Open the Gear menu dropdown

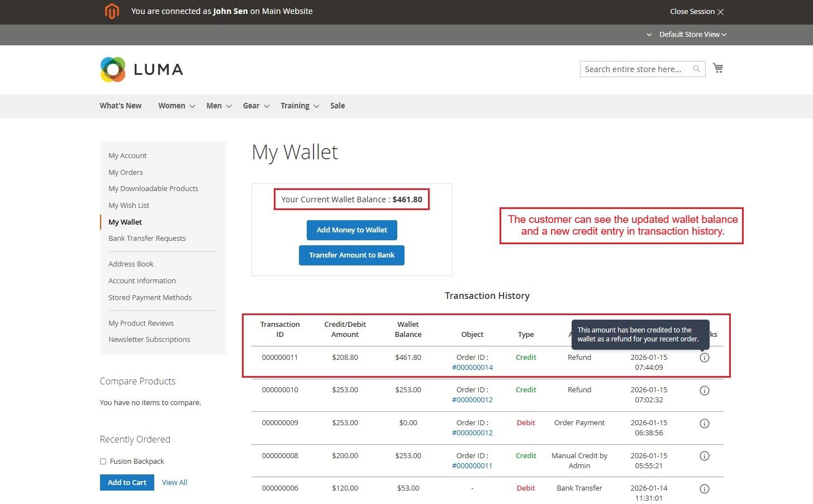(256, 106)
